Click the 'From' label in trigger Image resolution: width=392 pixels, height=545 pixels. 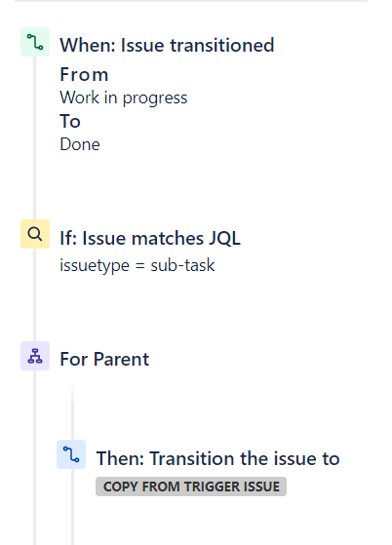84,74
